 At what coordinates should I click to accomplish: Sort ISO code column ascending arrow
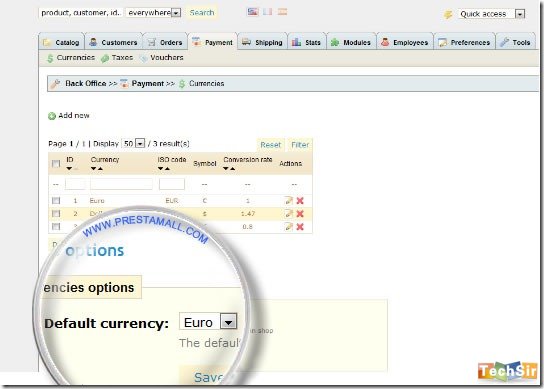167,169
